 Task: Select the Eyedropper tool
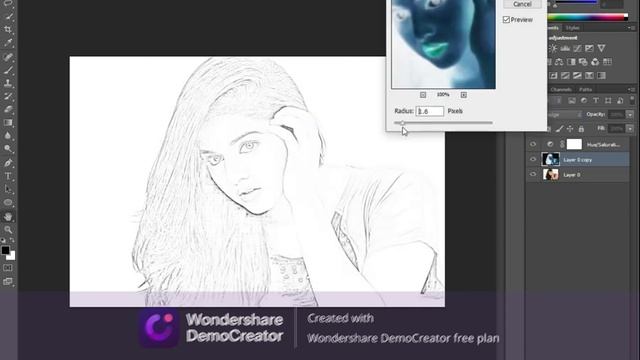tap(9, 42)
